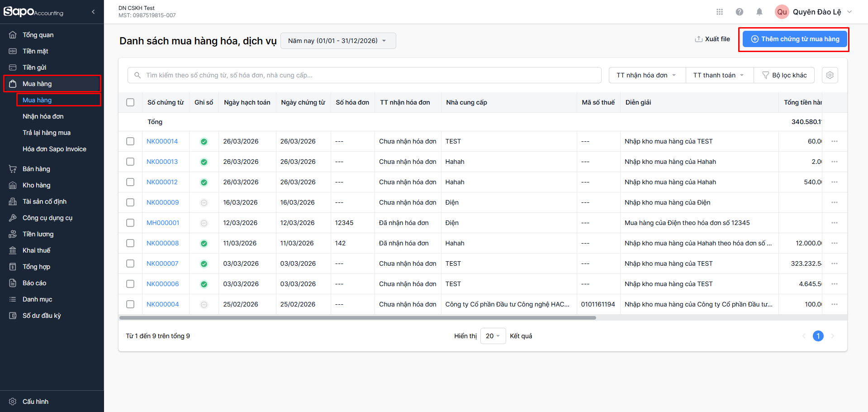Click the posted status icon for NK000014
868x412 pixels.
[204, 142]
